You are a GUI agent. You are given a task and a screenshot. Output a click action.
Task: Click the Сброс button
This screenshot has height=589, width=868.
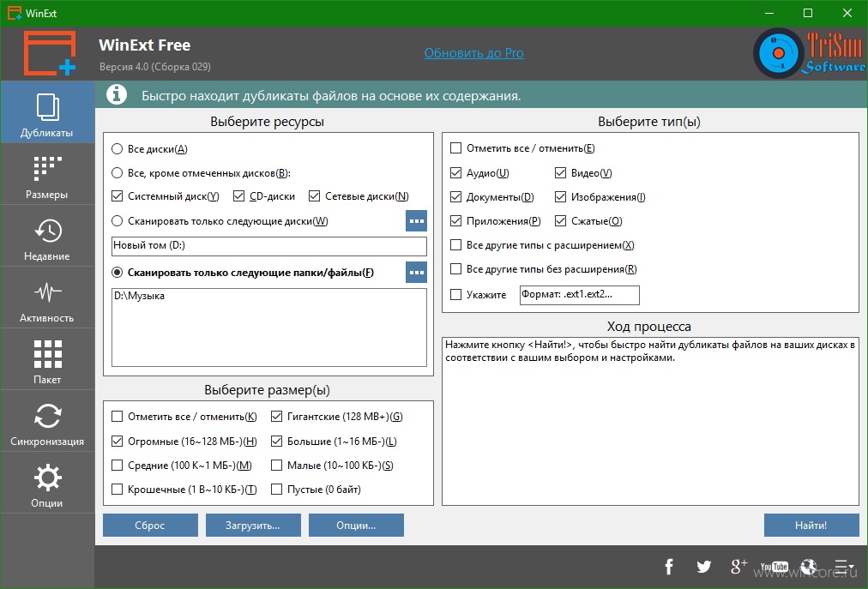click(150, 526)
